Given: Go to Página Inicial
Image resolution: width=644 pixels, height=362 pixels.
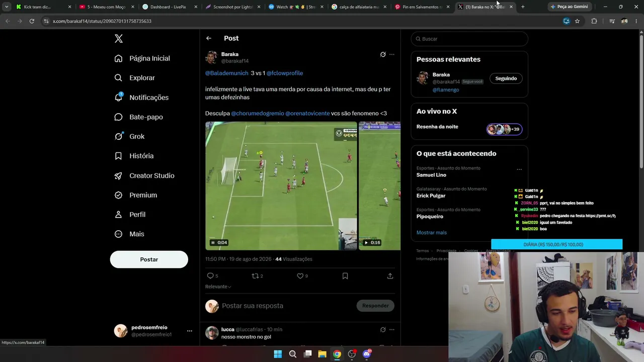Looking at the screenshot, I should pyautogui.click(x=142, y=58).
